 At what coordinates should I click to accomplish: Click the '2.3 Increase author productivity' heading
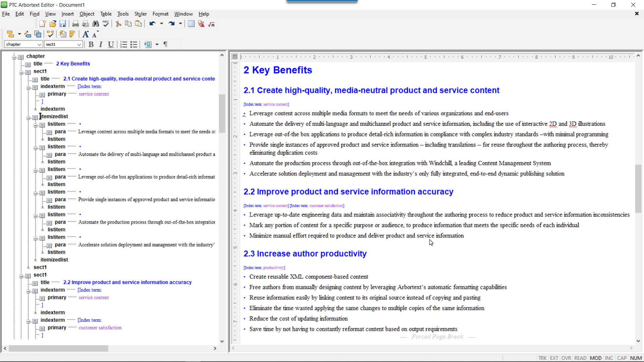point(305,254)
